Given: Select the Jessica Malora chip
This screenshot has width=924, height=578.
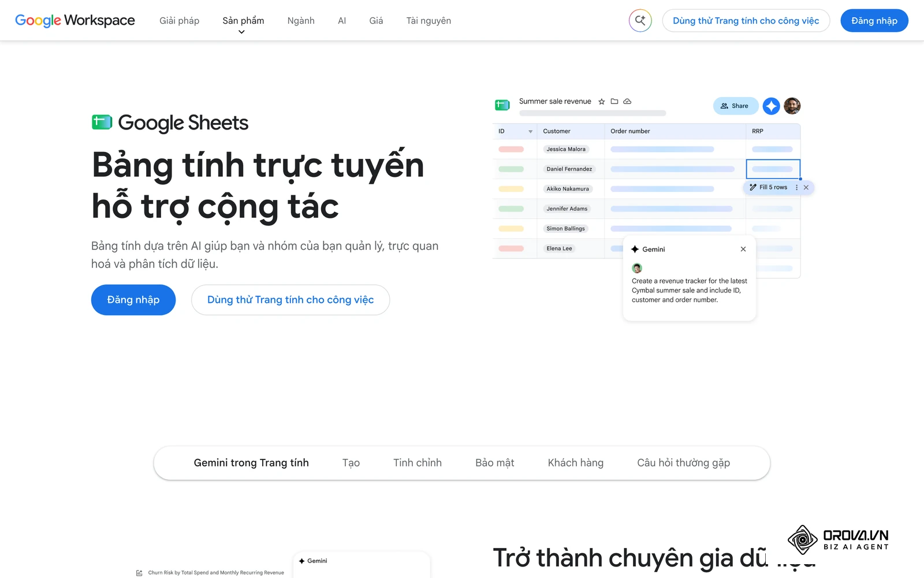Looking at the screenshot, I should point(566,149).
